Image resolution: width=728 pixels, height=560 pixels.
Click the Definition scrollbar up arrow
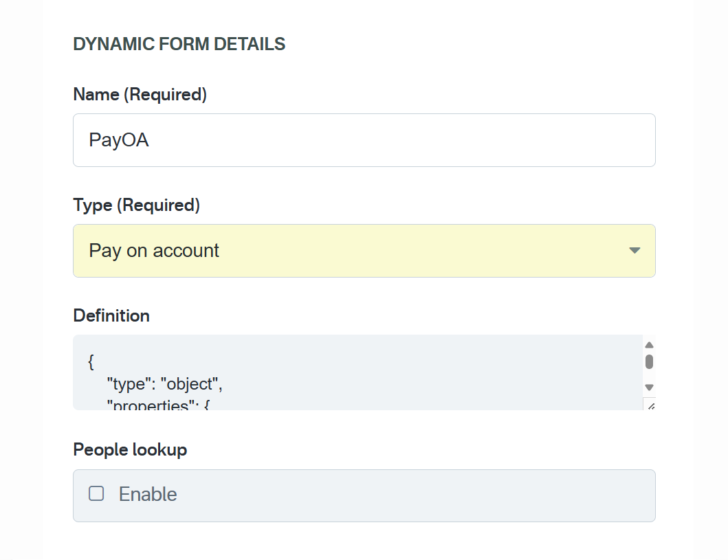(x=649, y=345)
